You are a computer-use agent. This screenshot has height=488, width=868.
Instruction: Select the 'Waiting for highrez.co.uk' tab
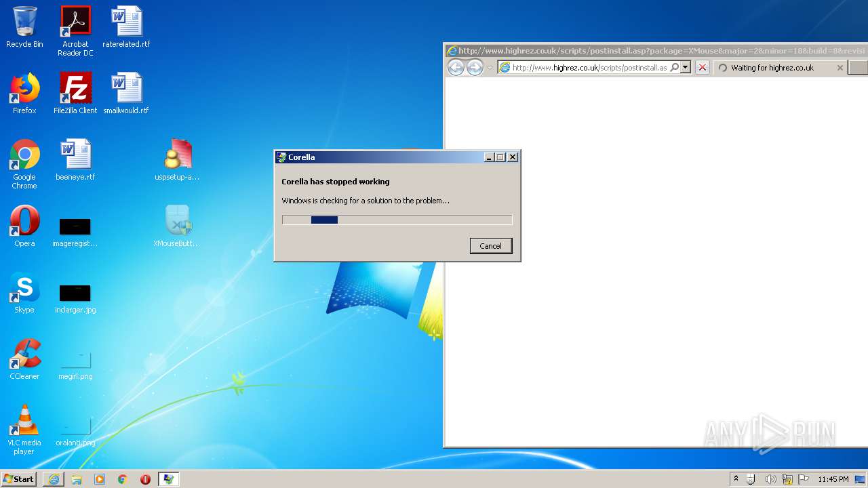point(780,68)
